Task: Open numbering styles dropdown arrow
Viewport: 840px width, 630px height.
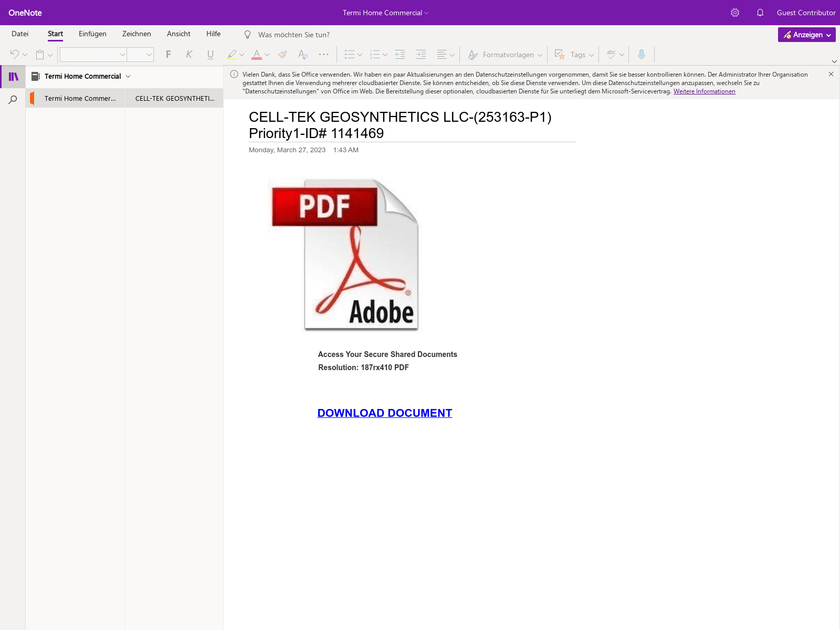Action: (x=385, y=55)
